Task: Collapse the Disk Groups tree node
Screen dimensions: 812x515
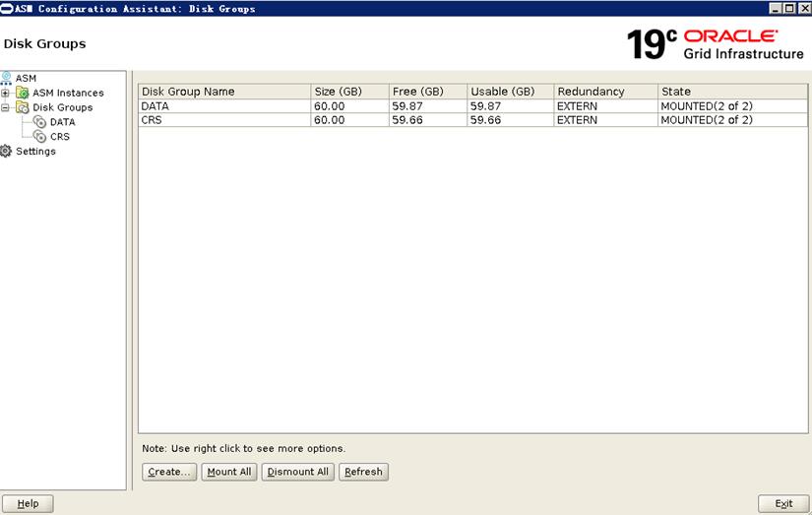Action: coord(5,107)
